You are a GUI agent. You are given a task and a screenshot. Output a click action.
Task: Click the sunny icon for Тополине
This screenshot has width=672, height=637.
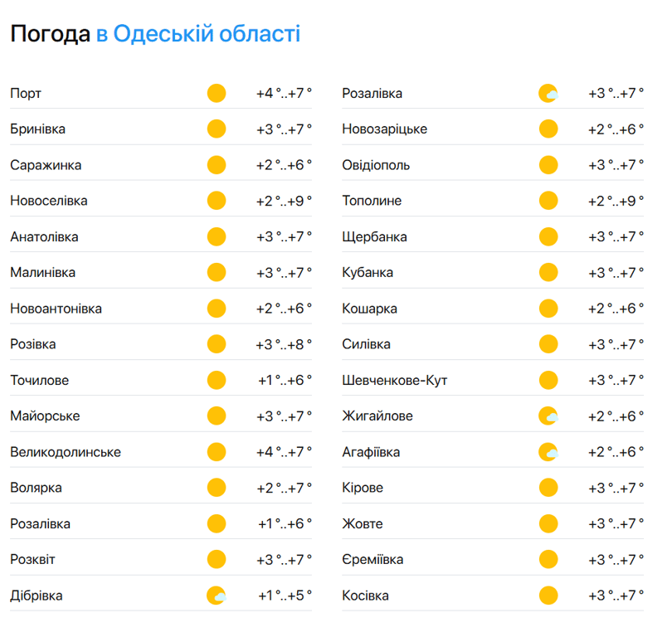pos(548,201)
